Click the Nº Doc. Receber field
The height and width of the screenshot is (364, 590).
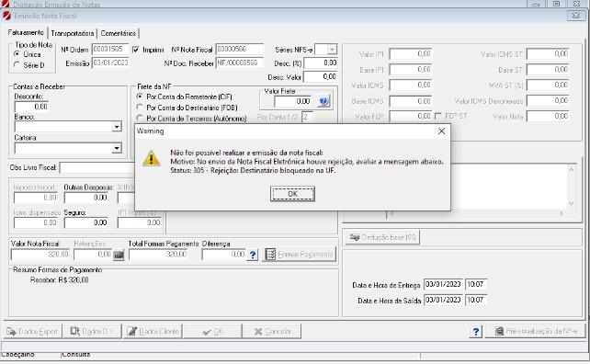click(240, 63)
